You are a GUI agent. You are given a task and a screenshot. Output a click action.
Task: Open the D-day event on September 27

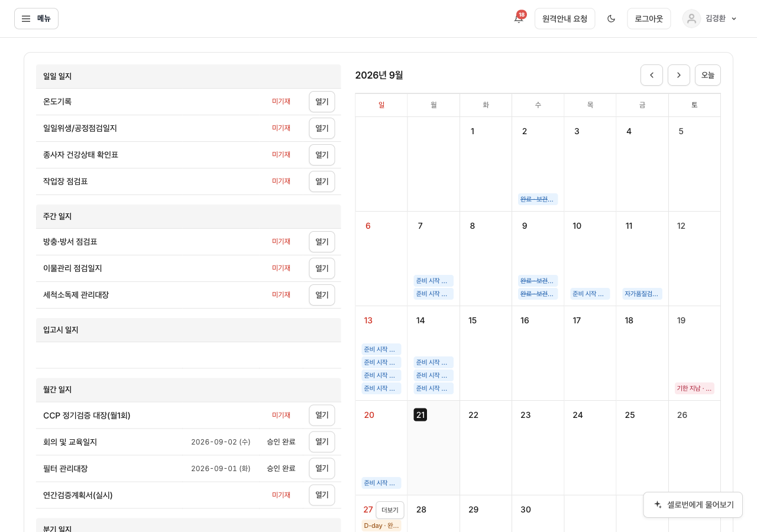coord(381,525)
